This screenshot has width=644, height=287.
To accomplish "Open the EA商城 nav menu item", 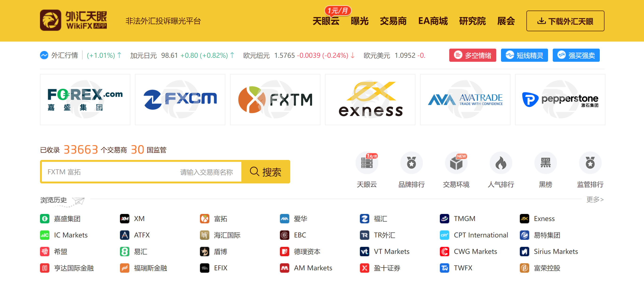I will [x=433, y=21].
